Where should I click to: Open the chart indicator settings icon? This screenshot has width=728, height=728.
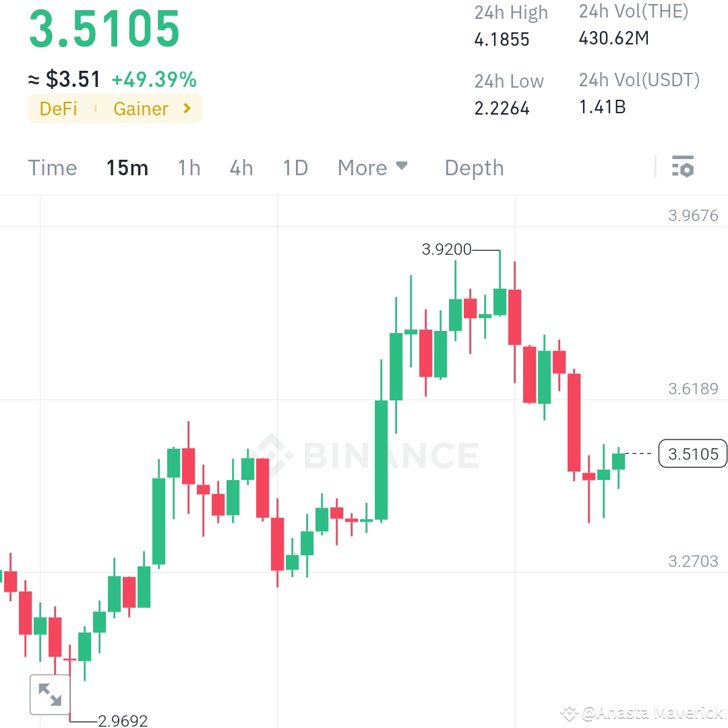[x=684, y=166]
